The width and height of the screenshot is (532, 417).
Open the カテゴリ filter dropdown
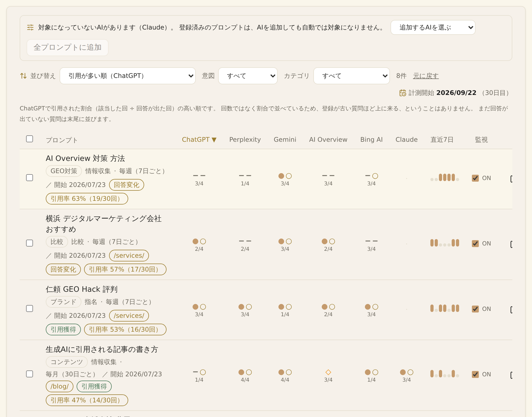352,76
